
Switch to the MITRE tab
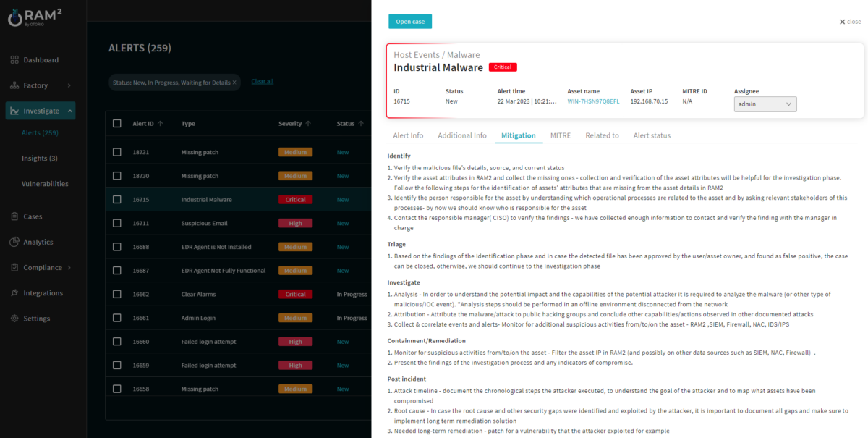click(560, 135)
